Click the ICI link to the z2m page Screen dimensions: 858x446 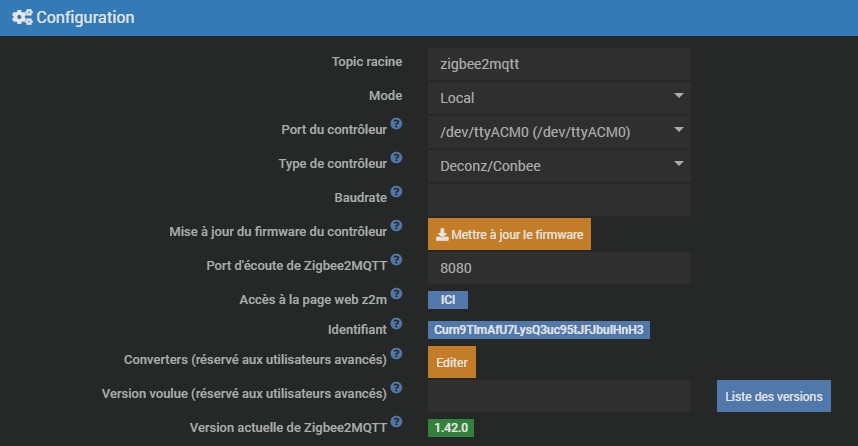click(x=447, y=299)
